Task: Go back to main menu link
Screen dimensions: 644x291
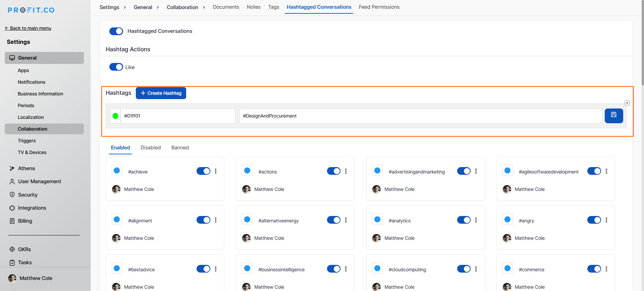Action: 28,28
